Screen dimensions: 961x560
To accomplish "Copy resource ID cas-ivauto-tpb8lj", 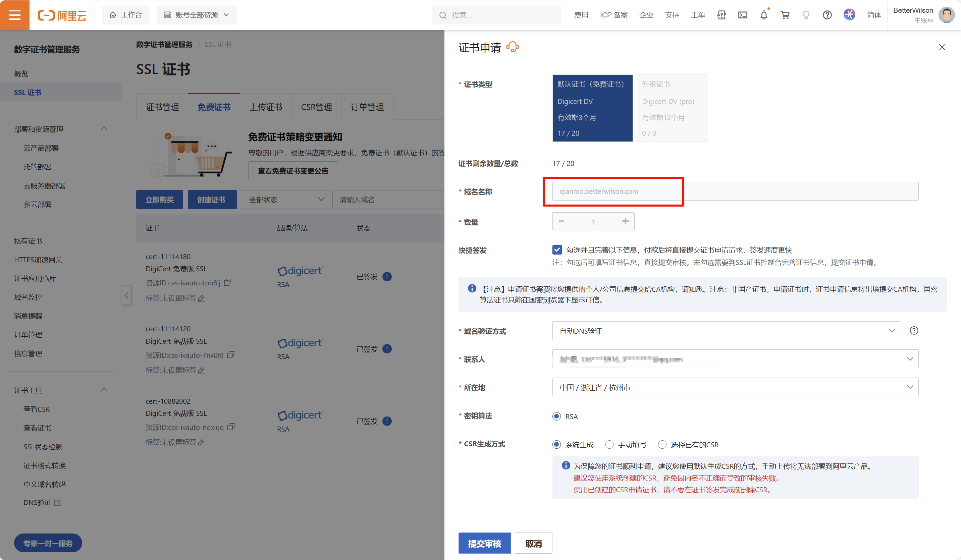I will point(228,282).
